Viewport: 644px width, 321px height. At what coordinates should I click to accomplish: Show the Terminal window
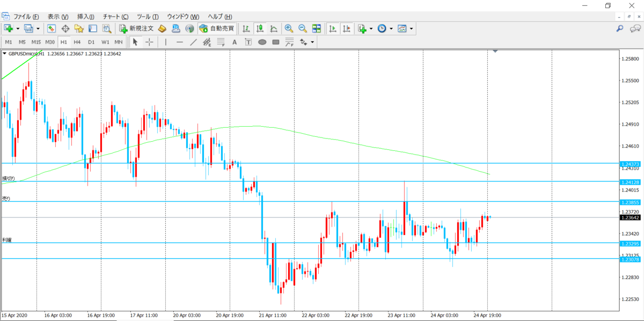tap(92, 28)
